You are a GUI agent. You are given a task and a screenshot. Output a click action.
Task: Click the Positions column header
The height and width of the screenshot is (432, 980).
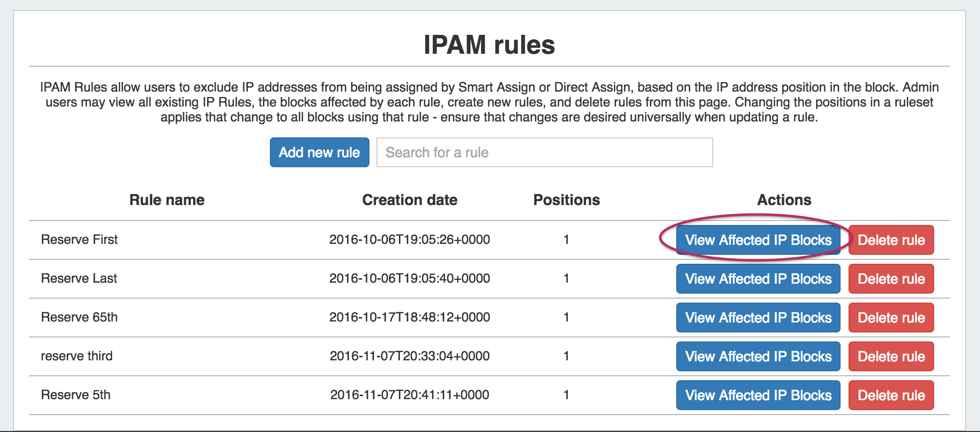point(566,200)
